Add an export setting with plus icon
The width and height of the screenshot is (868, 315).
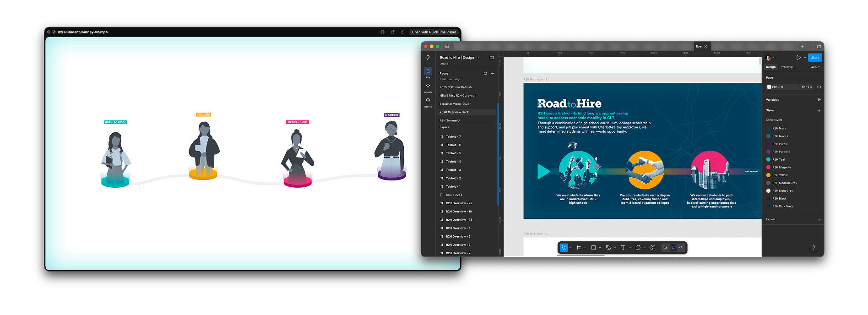tap(819, 219)
